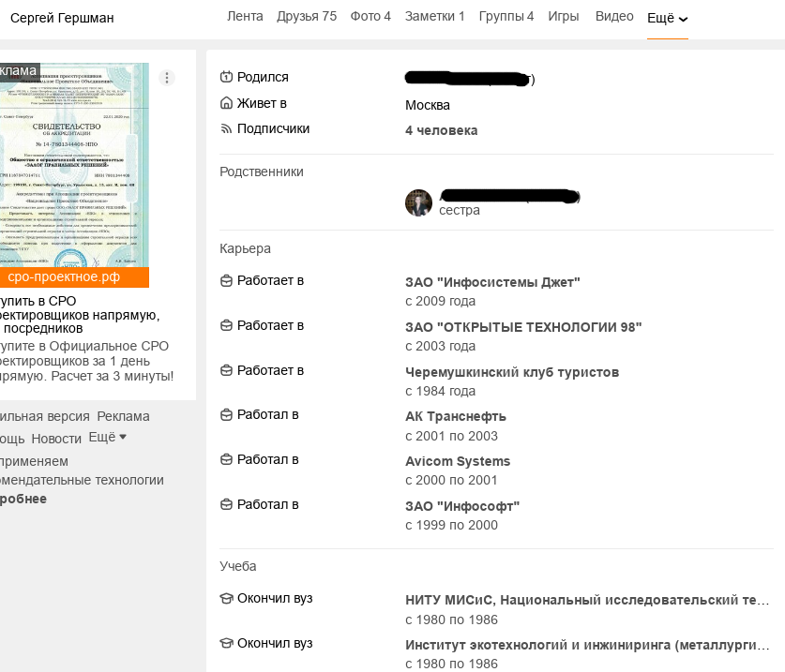Expand the Ещё menu in the top navigation
785x672 pixels.
coord(667,16)
